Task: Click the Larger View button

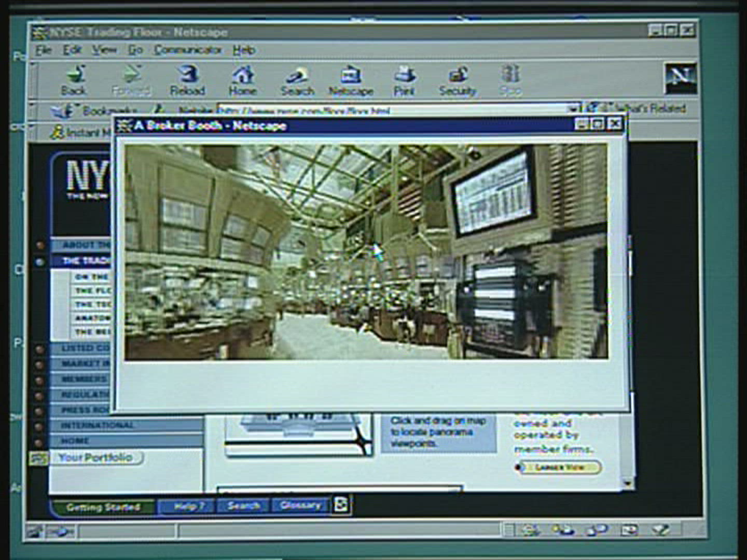Action: (559, 467)
